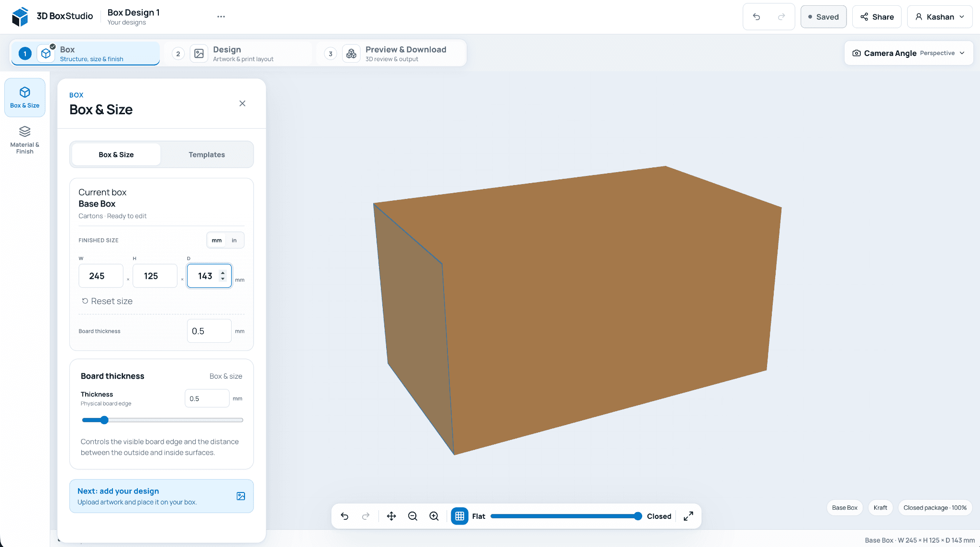Zoom out the 3D view
Viewport: 980px width, 547px height.
click(x=412, y=516)
